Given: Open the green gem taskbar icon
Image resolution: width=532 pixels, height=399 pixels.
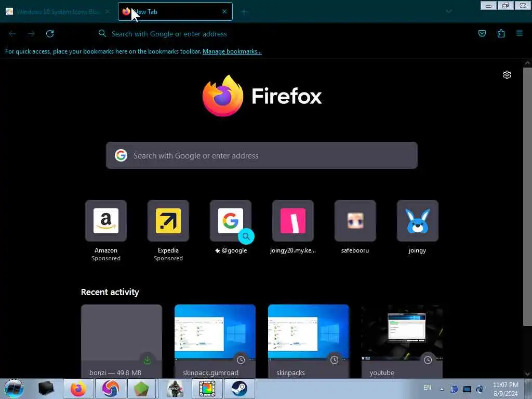Looking at the screenshot, I should pyautogui.click(x=142, y=389).
